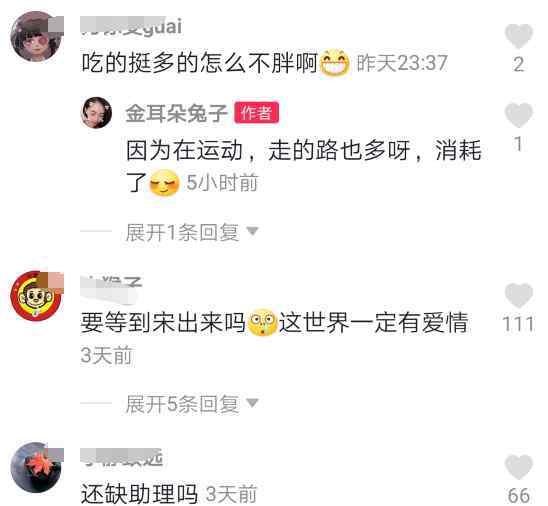
Task: Like the 还缺助理吗 comment
Action: coord(519,467)
